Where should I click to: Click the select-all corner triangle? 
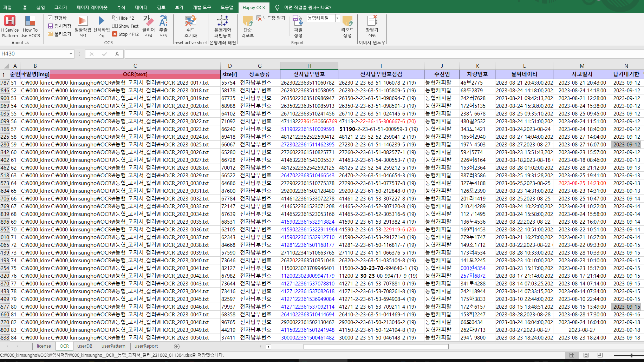click(x=5, y=66)
